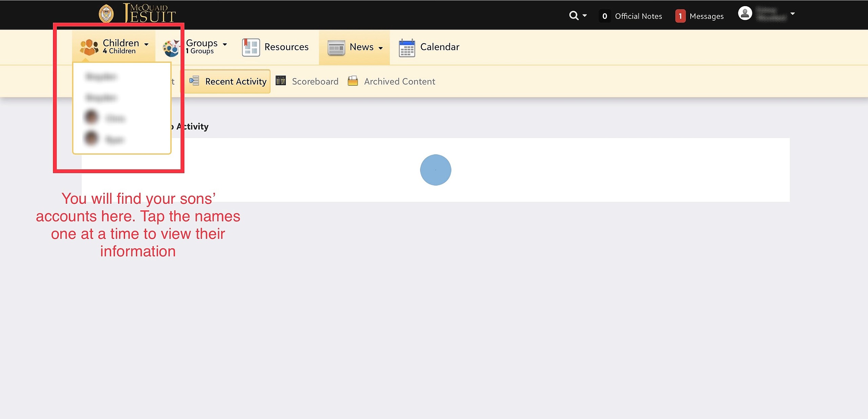Image resolution: width=868 pixels, height=419 pixels.
Task: Click the "4 Children" count text
Action: [119, 51]
